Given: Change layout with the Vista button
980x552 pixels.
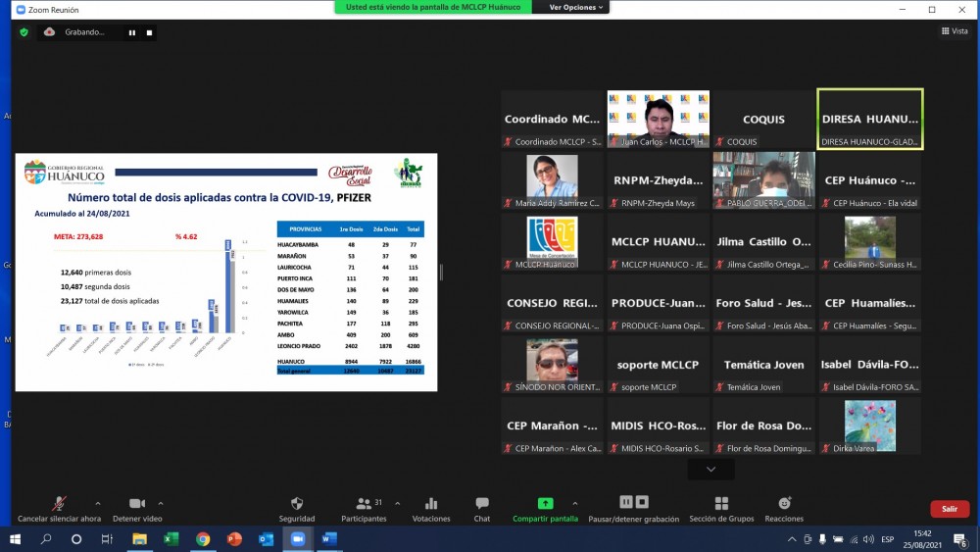Looking at the screenshot, I should pyautogui.click(x=954, y=31).
